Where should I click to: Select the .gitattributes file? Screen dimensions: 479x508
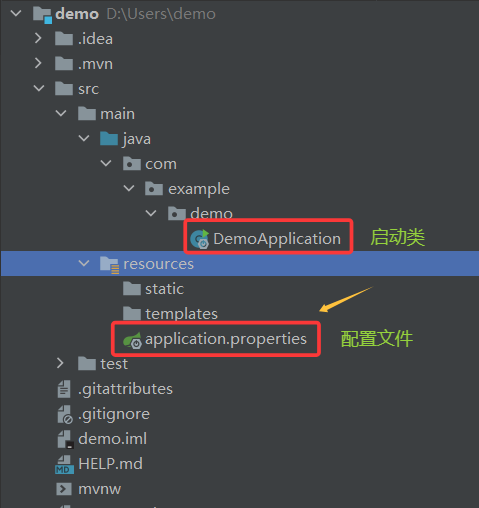pos(115,389)
